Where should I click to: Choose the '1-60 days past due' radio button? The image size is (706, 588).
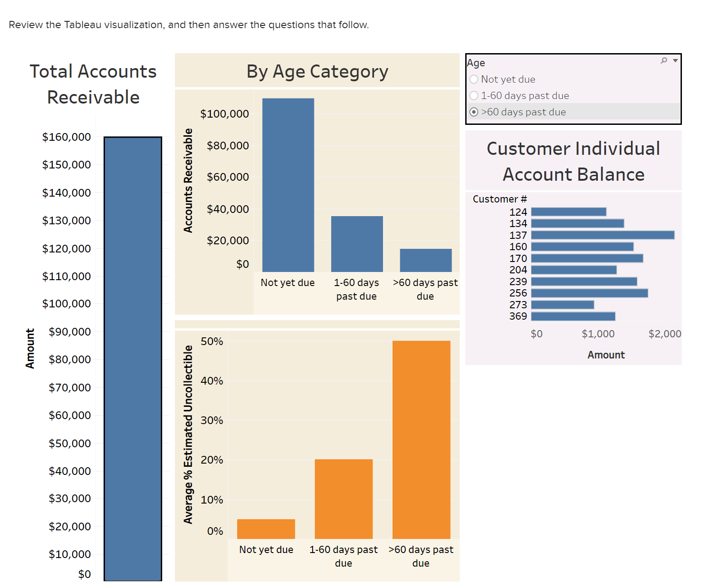(474, 95)
